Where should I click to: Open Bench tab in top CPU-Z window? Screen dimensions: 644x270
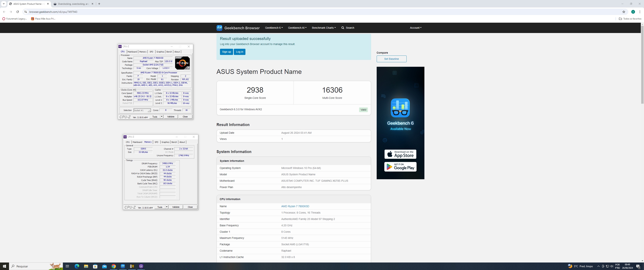coord(169,52)
